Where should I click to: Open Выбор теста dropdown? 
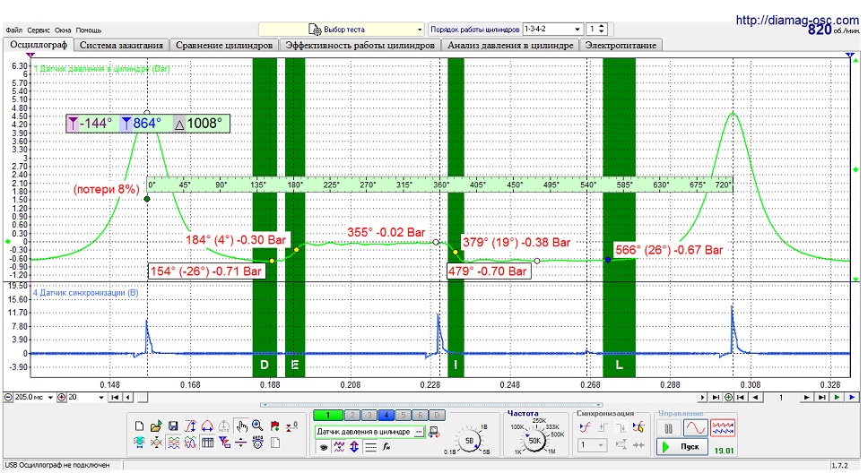tap(342, 30)
